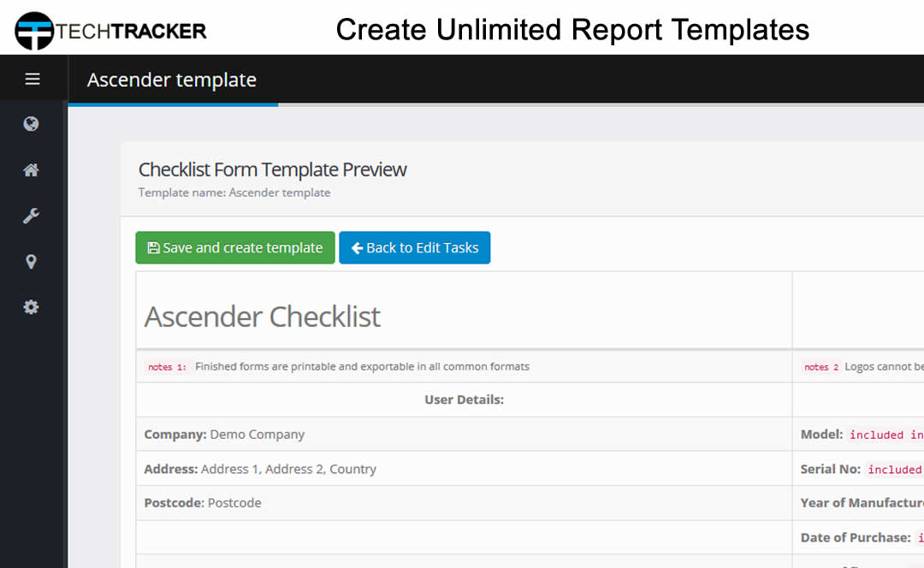
Task: Click 'Postcode: Postcode' row
Action: point(465,503)
